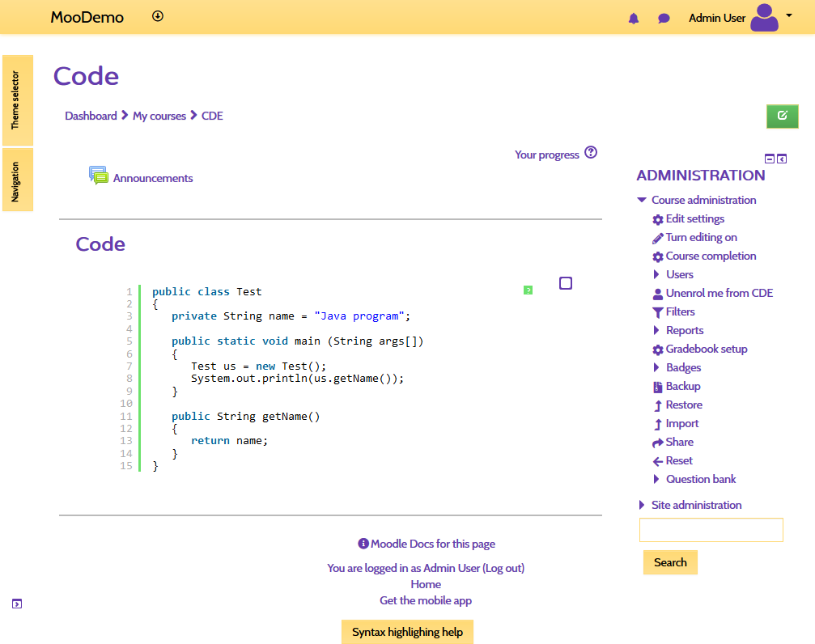Click the Syntax highlighing help button
This screenshot has height=644, width=815.
[x=408, y=632]
